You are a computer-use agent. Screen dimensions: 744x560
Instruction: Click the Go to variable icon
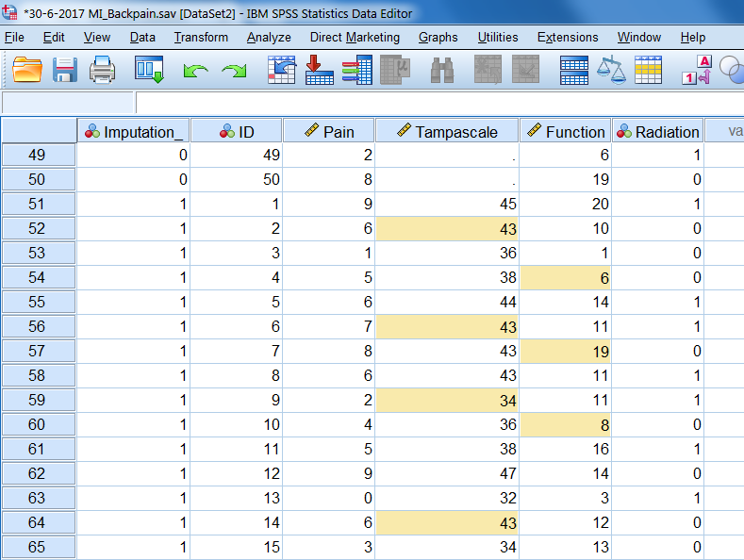[320, 69]
